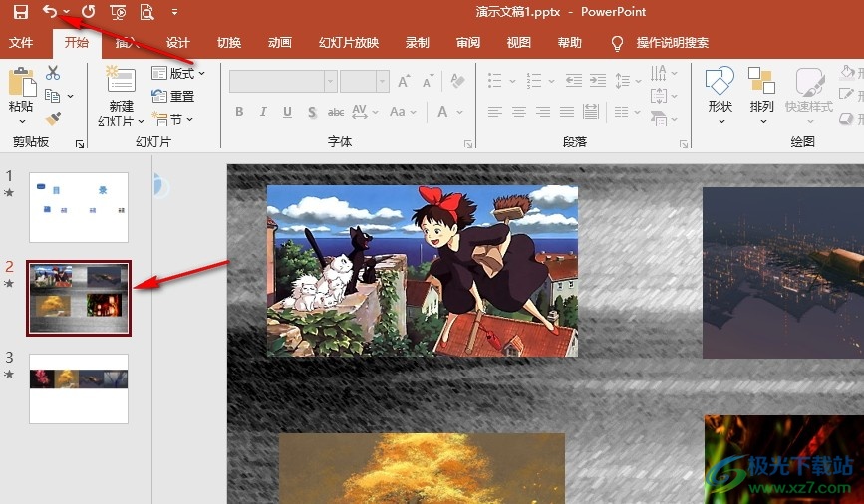Viewport: 864px width, 504px height.
Task: Open the AV character spacing menu
Action: (365, 112)
